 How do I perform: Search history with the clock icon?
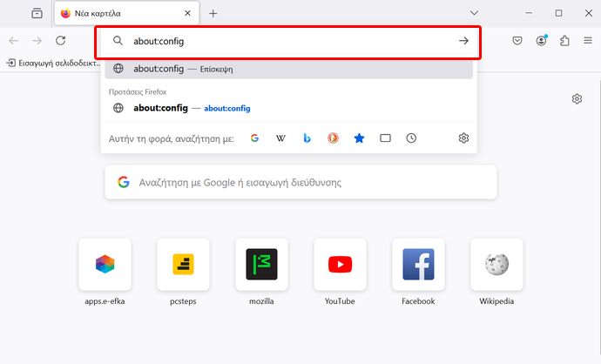[411, 138]
